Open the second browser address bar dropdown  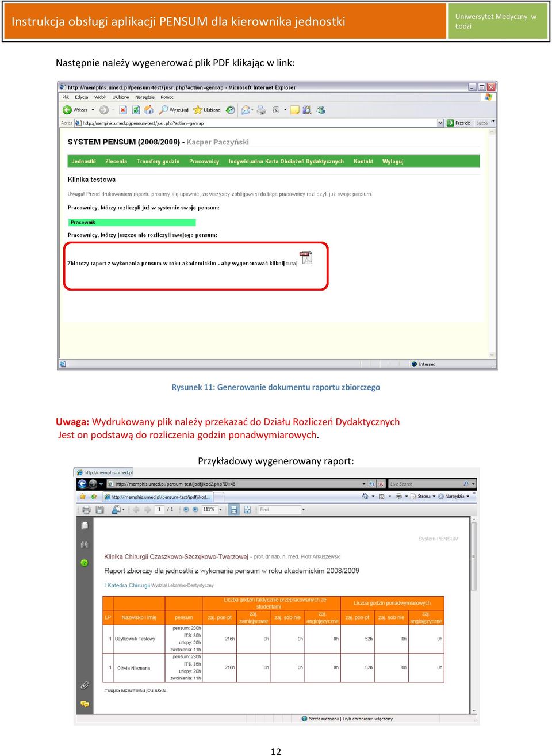(364, 484)
